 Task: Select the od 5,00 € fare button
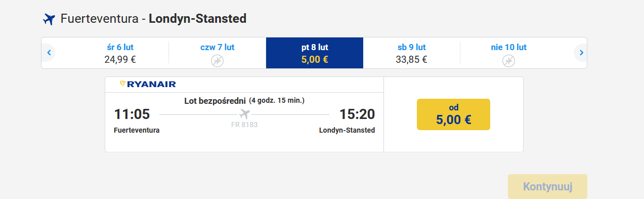453,114
